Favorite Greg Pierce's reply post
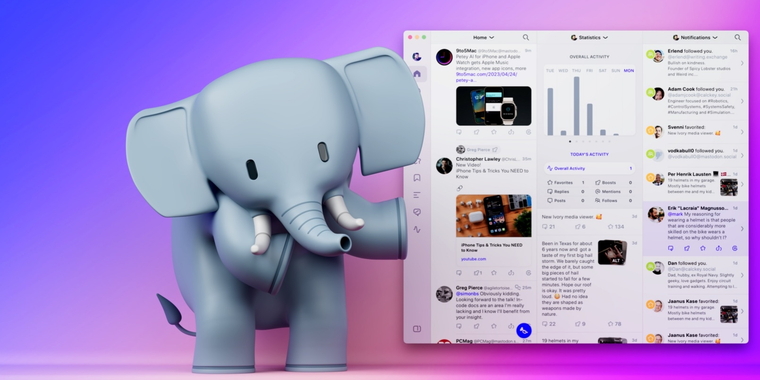 [x=494, y=326]
